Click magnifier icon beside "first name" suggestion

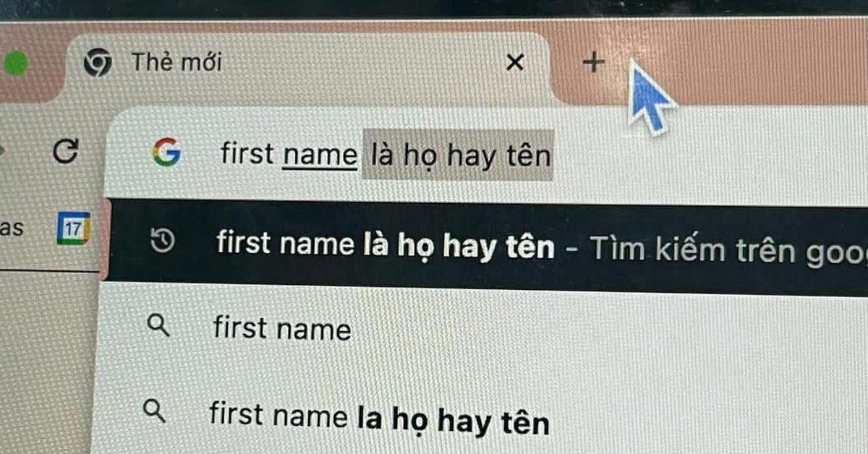(x=158, y=327)
